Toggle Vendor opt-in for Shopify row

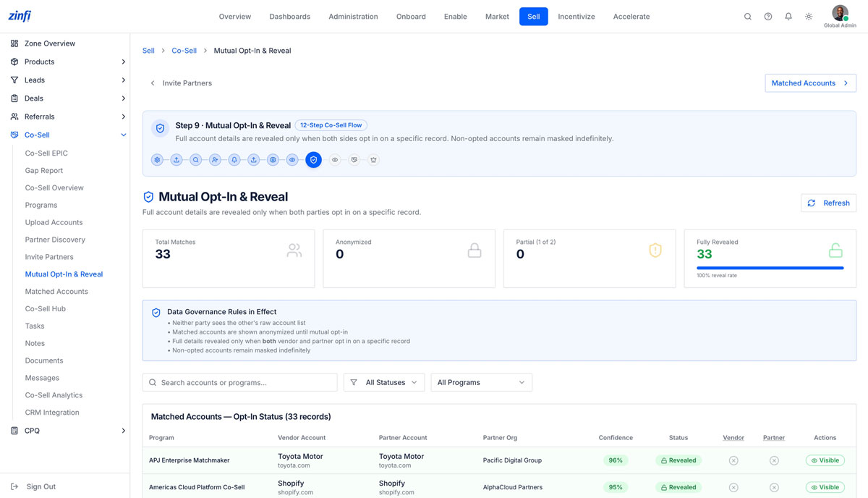[x=733, y=487]
